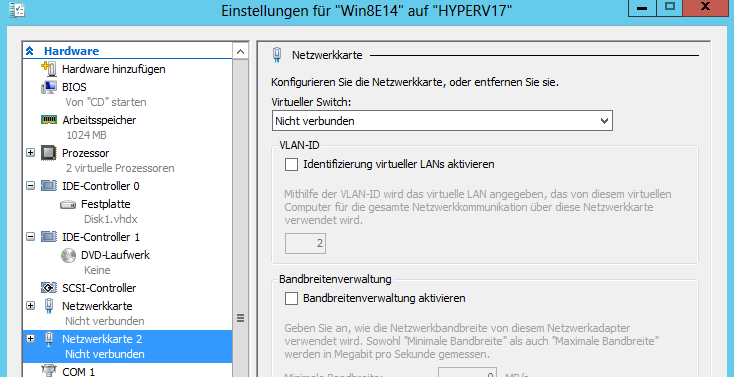This screenshot has height=377, width=734.
Task: Expand the Prozessor tree node
Action: click(30, 153)
